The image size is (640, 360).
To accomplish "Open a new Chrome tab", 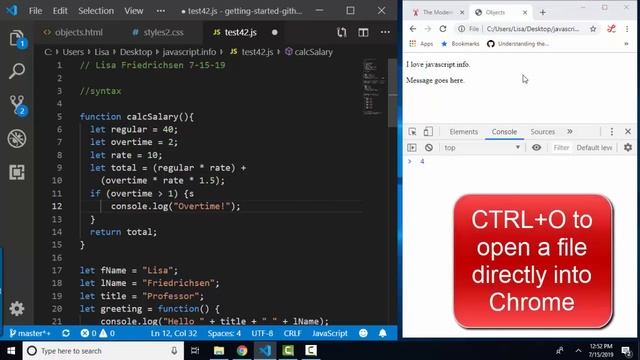I will point(542,13).
